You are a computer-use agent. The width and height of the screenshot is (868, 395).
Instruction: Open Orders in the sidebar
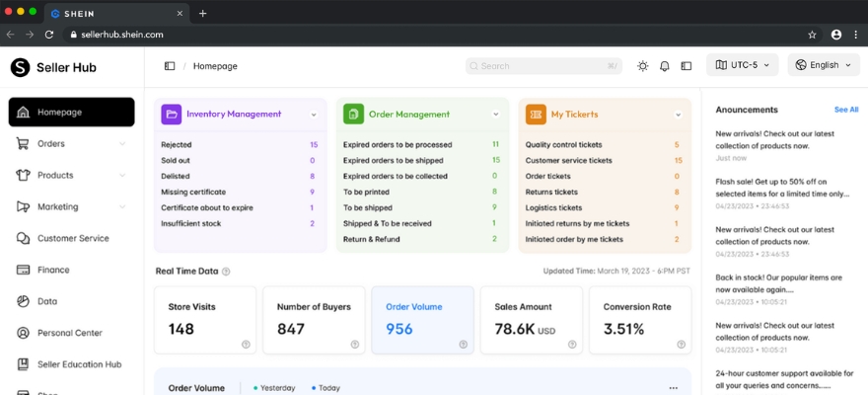pyautogui.click(x=71, y=143)
